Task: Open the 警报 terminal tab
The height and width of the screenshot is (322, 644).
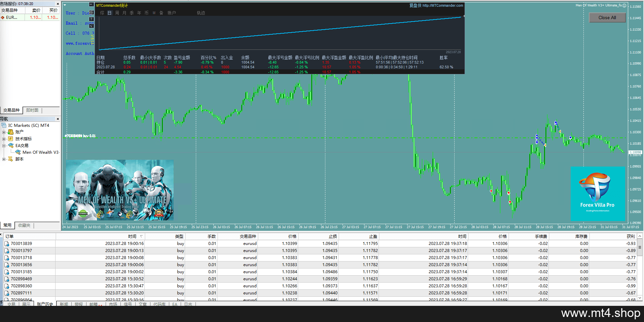Action: pos(79,304)
